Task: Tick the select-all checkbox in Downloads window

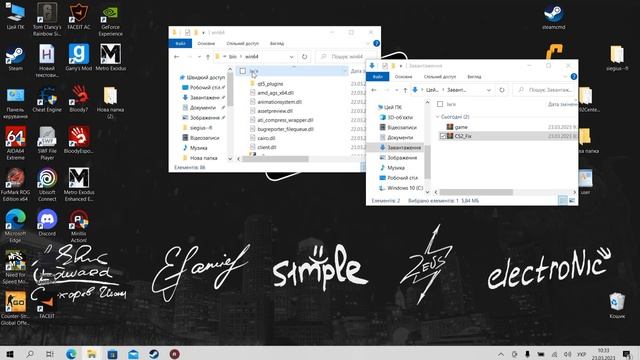Action: tap(440, 104)
